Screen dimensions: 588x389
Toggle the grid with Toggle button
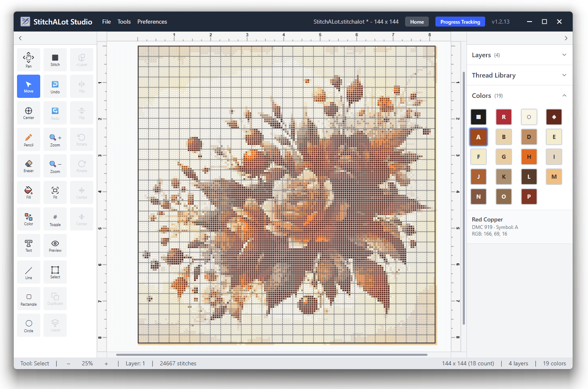point(55,219)
